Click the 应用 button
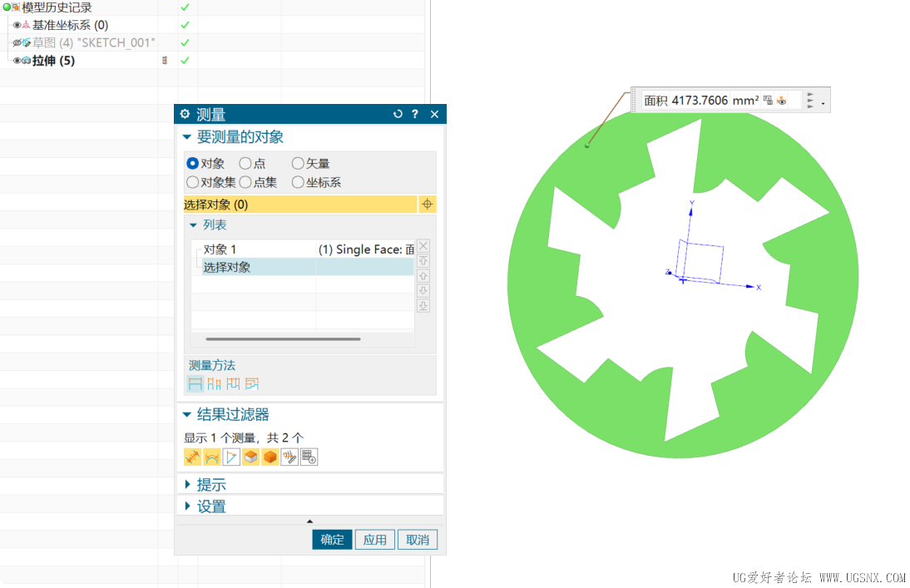The image size is (910, 588). click(375, 540)
